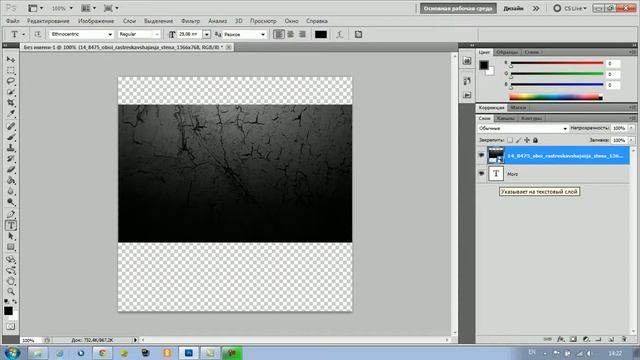Select the Rectangular Marquee tool
This screenshot has height=360, width=640.
click(x=11, y=70)
